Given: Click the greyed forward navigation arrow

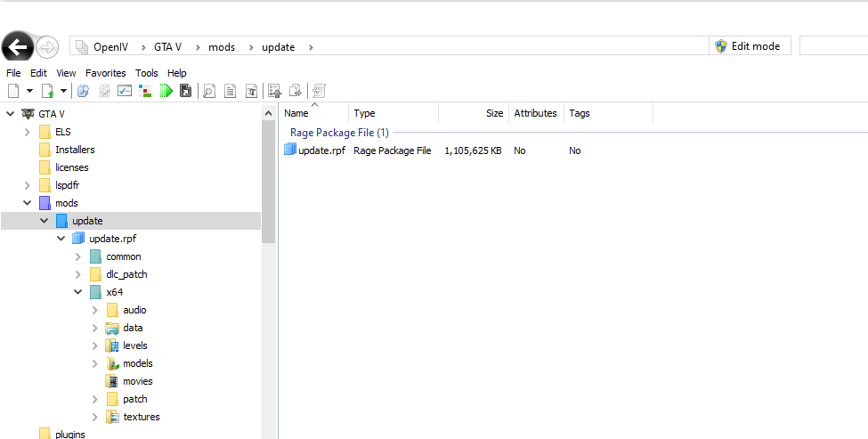Looking at the screenshot, I should point(47,47).
